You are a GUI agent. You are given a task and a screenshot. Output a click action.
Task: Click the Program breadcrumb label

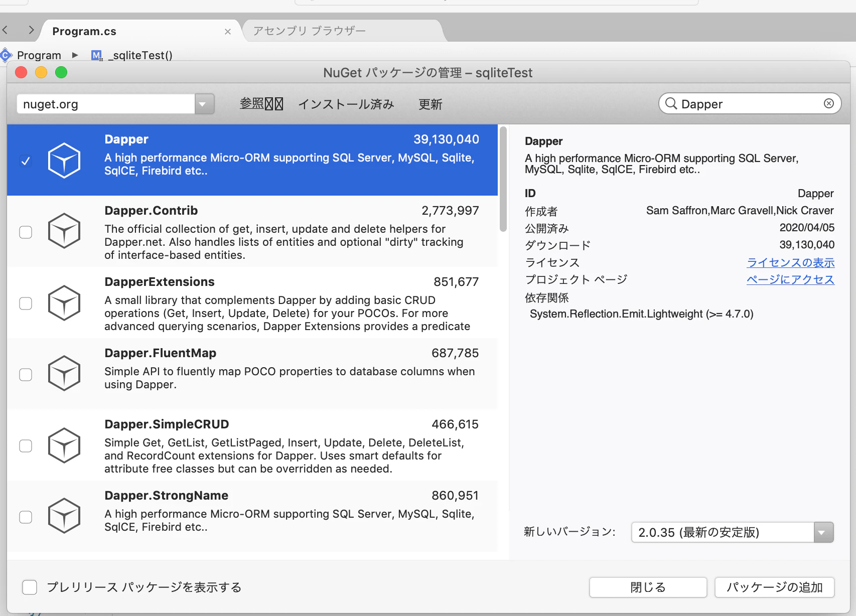[39, 55]
